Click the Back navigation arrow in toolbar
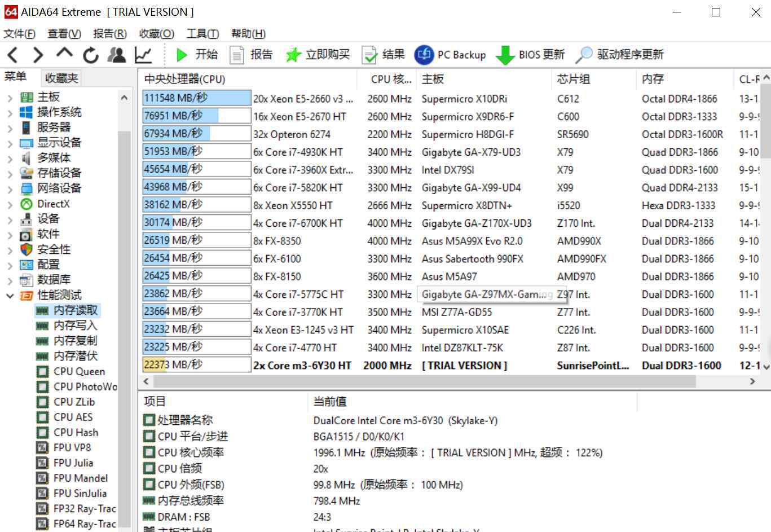The width and height of the screenshot is (771, 532). (13, 55)
